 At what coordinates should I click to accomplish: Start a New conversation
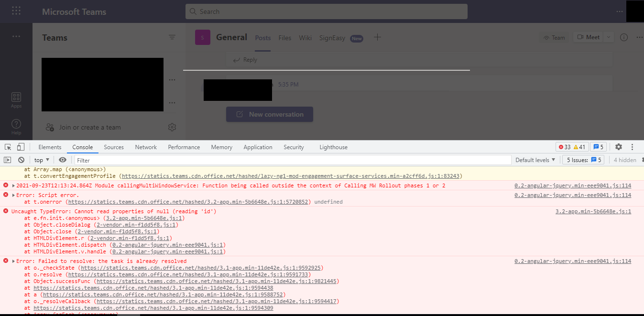[x=270, y=114]
